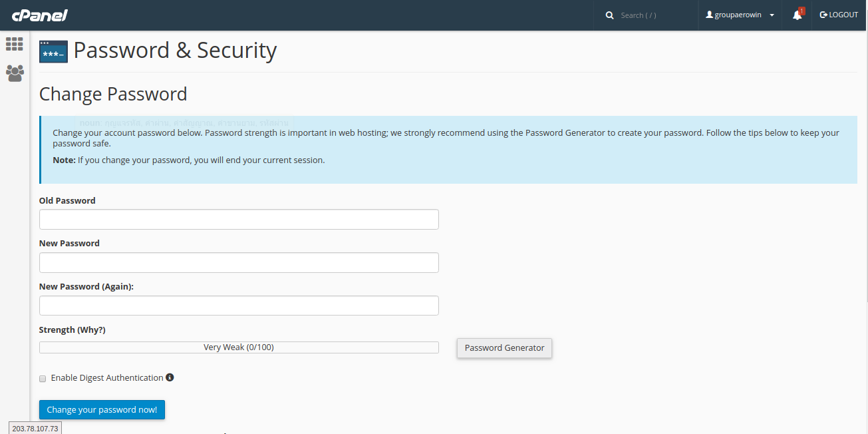Open the home grid icon in sidebar
Image resolution: width=868 pixels, height=434 pixels.
point(15,44)
